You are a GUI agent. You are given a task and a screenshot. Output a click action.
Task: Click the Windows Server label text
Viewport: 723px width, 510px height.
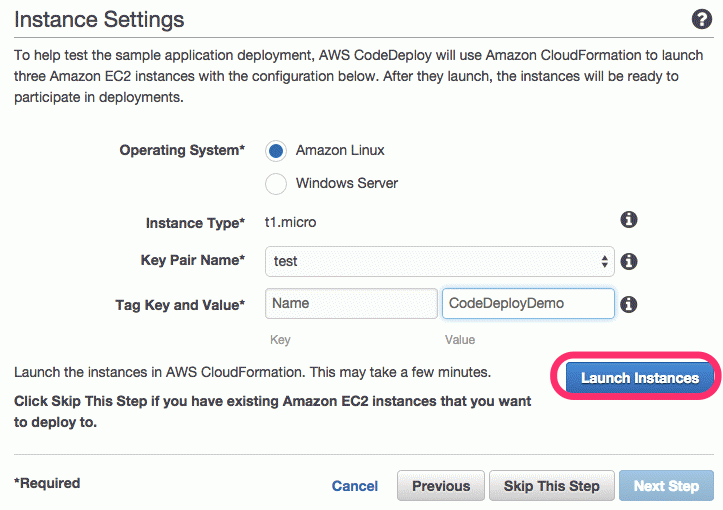[347, 183]
